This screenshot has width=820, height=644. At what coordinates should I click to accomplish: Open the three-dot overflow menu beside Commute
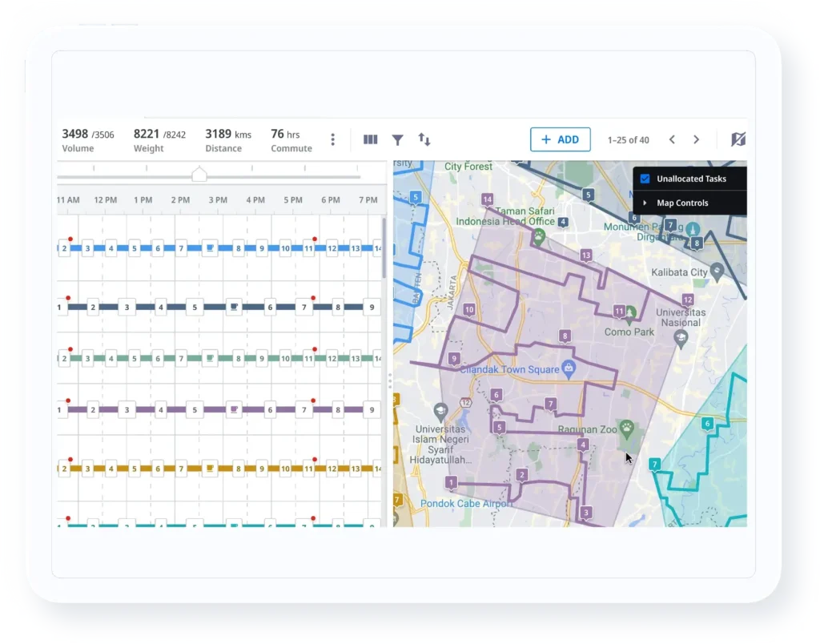coord(332,139)
